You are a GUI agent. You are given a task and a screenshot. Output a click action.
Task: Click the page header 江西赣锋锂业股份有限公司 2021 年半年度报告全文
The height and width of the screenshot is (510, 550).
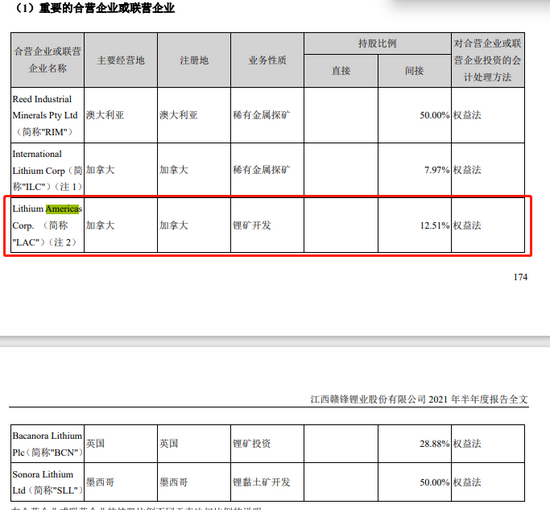point(419,399)
